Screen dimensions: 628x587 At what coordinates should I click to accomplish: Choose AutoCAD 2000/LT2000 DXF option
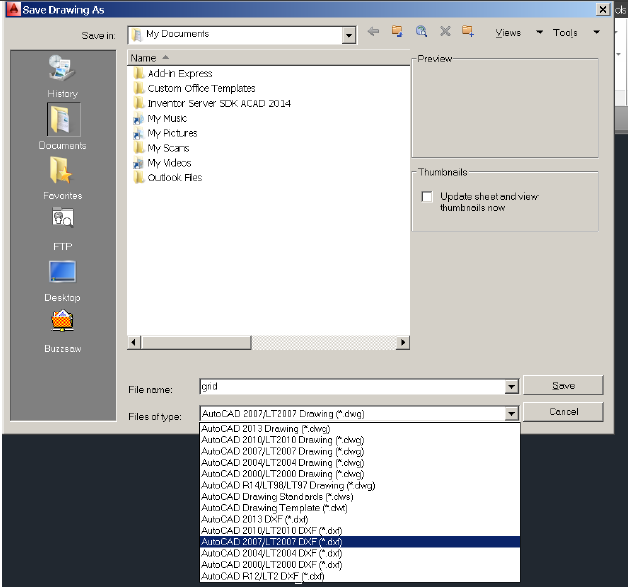coord(360,565)
